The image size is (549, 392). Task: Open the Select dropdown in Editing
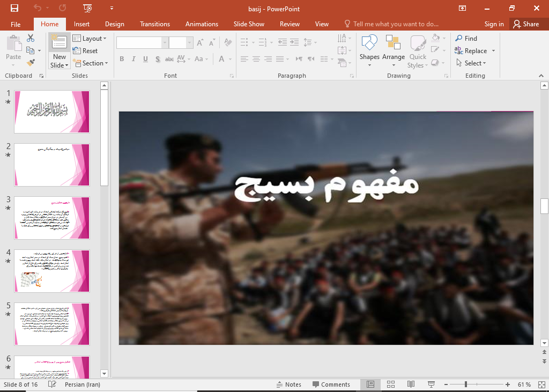coord(471,63)
